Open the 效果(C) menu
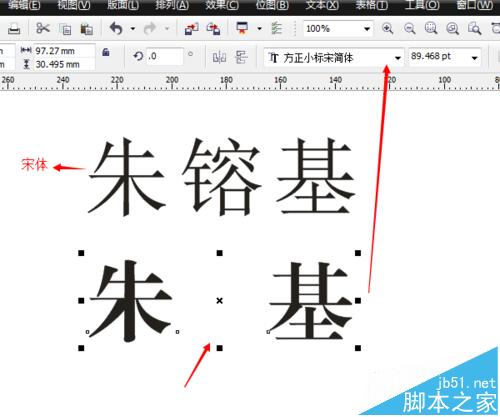The image size is (500, 417). (222, 5)
